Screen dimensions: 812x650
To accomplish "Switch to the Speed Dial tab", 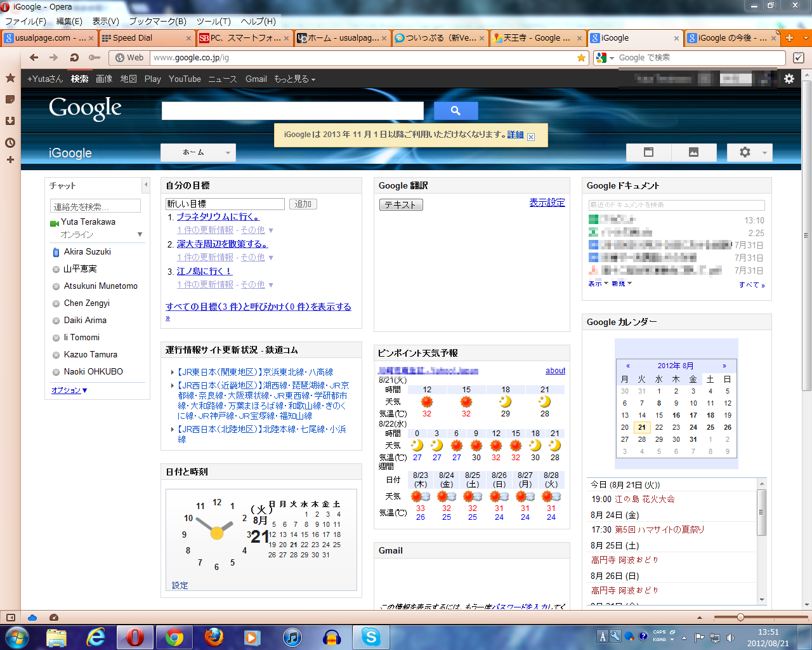I will (x=147, y=38).
